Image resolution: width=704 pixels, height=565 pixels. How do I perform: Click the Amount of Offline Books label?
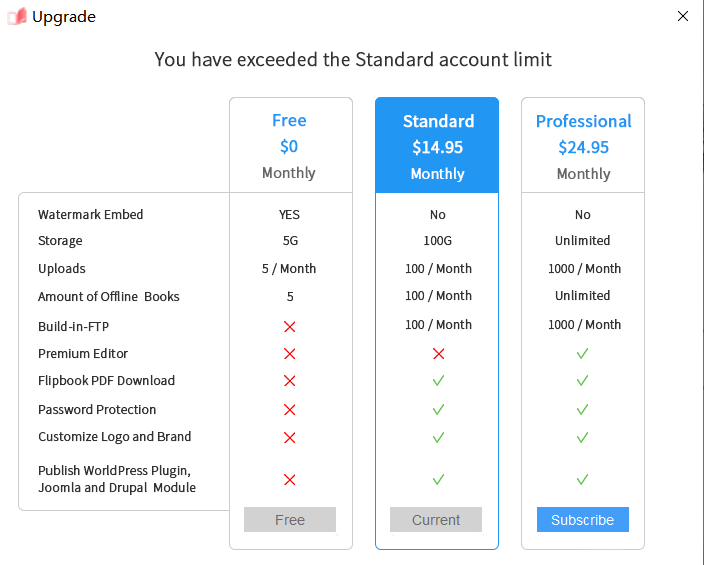tap(109, 297)
